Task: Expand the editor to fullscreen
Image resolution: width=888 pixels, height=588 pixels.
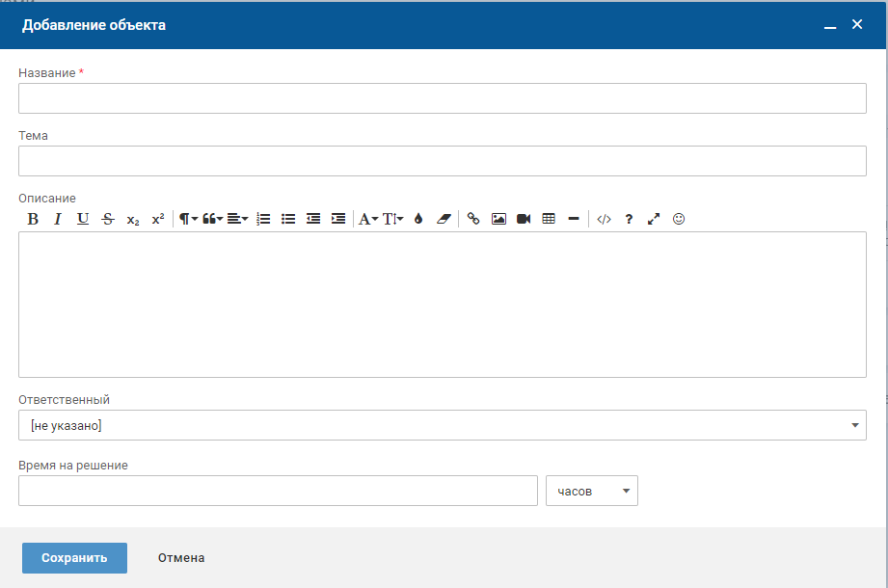Action: point(654,219)
